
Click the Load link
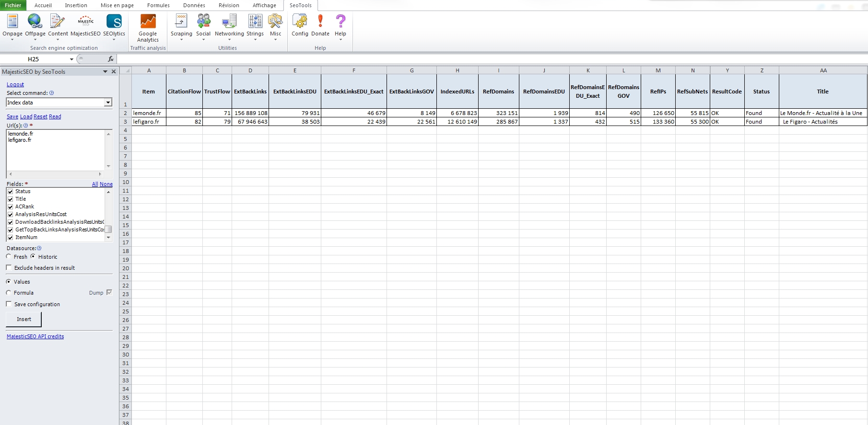(x=26, y=116)
